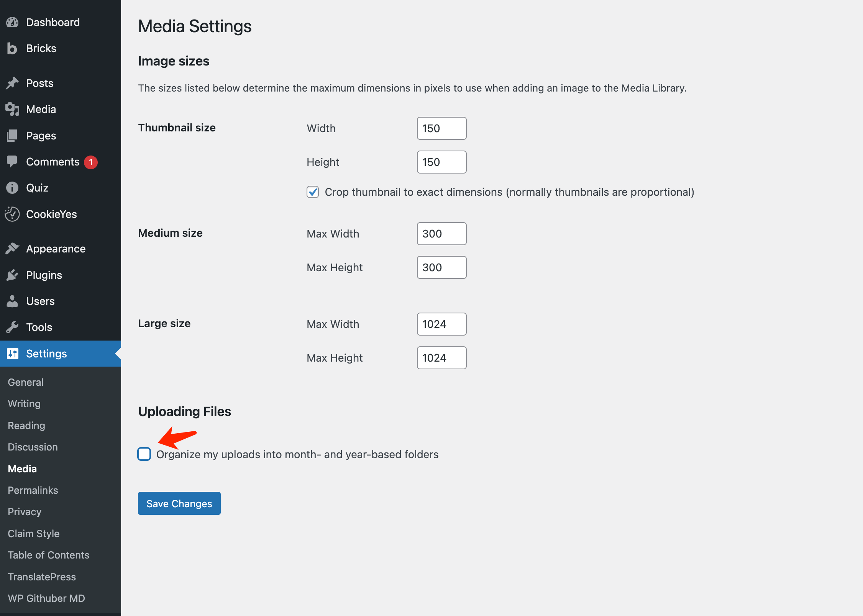Uncheck crop thumbnail to exact dimensions
The width and height of the screenshot is (863, 616).
pos(313,192)
